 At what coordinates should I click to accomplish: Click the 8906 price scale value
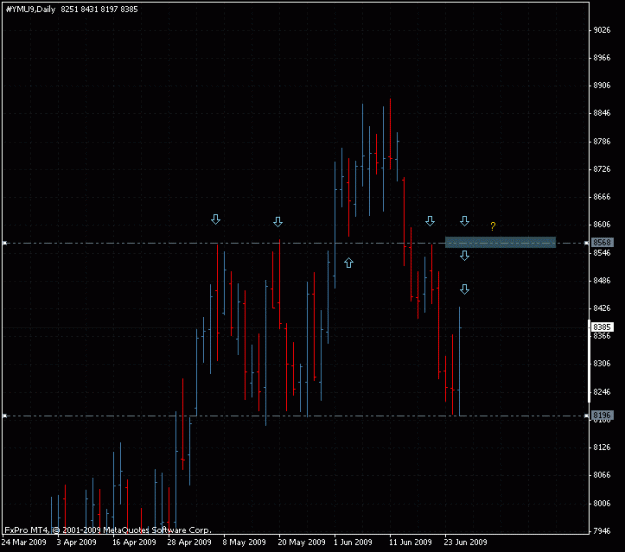602,85
